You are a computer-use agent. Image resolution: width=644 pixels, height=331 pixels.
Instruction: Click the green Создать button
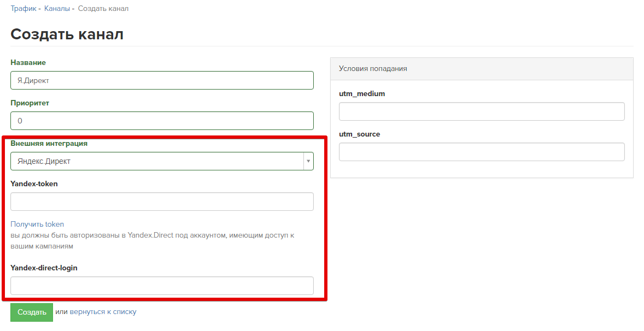click(32, 312)
